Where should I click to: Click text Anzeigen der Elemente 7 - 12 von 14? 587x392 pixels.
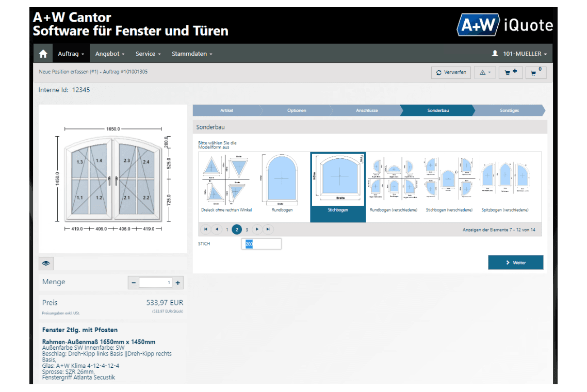(499, 230)
